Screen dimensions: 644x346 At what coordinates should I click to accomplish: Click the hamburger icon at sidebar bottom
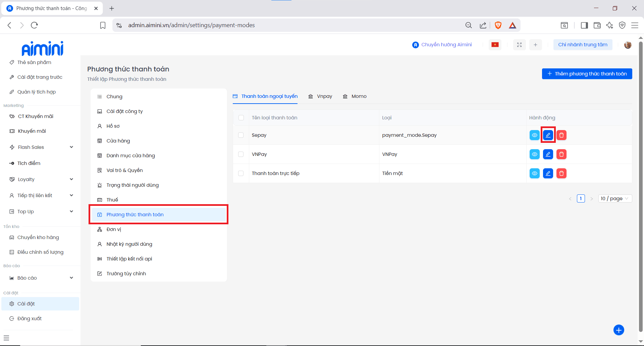pyautogui.click(x=6, y=338)
